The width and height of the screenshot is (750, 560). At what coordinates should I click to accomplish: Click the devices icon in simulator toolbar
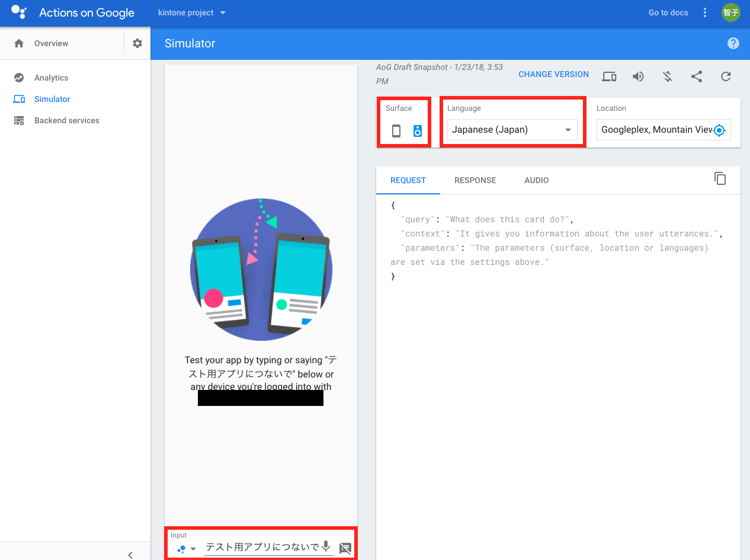pos(609,76)
